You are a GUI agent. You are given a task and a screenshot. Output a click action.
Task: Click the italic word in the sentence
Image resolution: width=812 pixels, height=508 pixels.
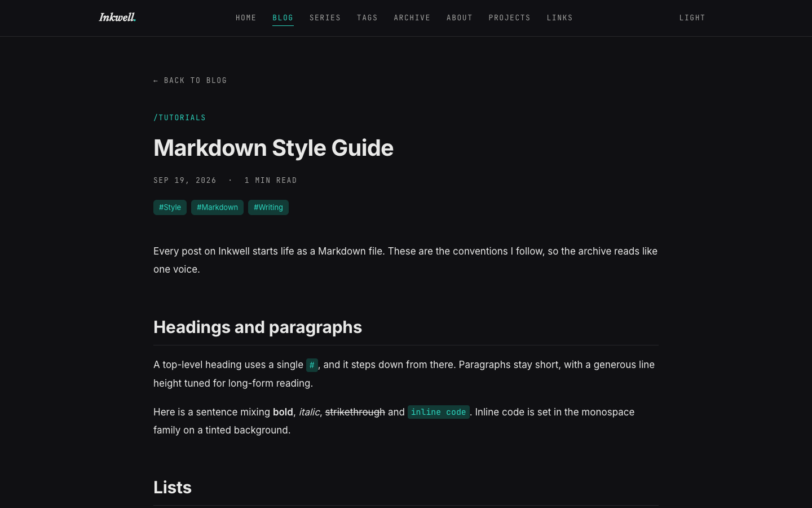[309, 412]
